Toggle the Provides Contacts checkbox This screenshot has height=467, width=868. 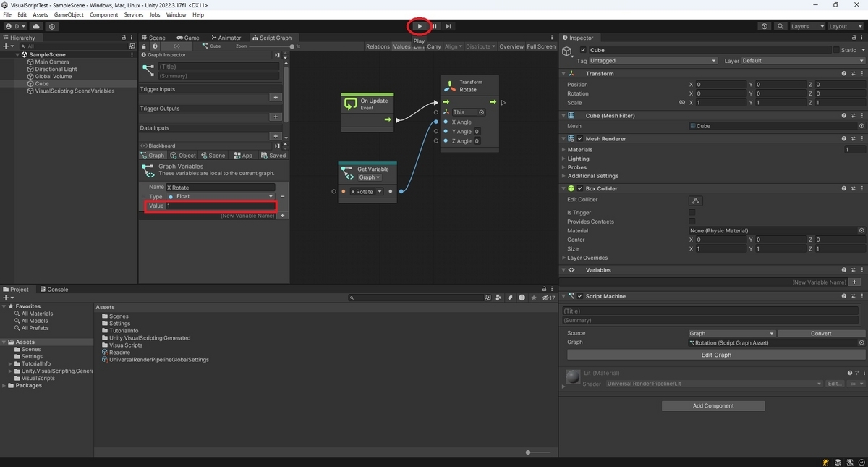[692, 222]
